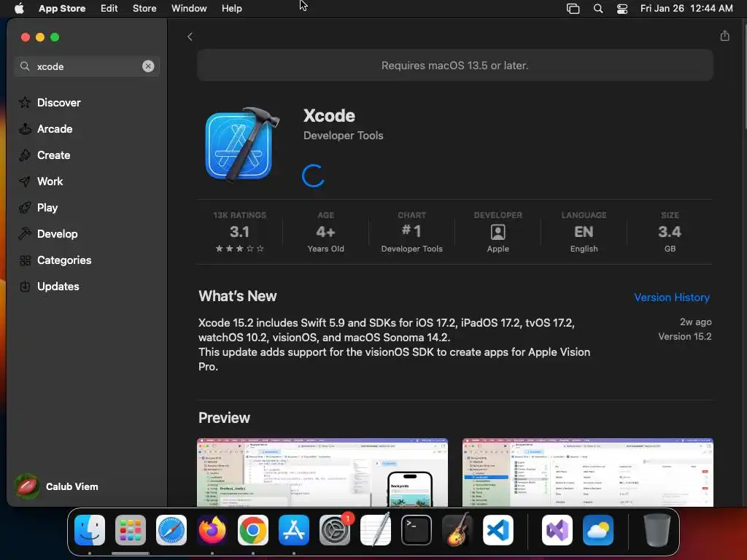
Task: Click the 4+ Years Old age rating
Action: (x=325, y=232)
